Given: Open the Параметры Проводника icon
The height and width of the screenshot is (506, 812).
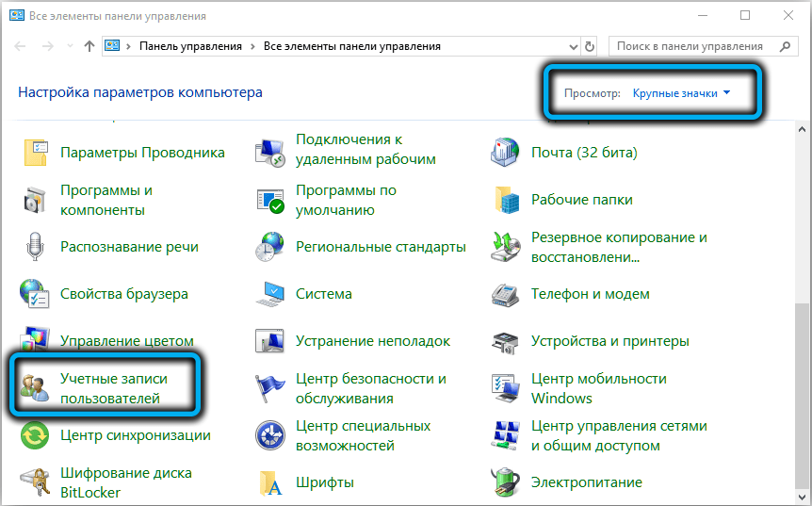Looking at the screenshot, I should (36, 153).
